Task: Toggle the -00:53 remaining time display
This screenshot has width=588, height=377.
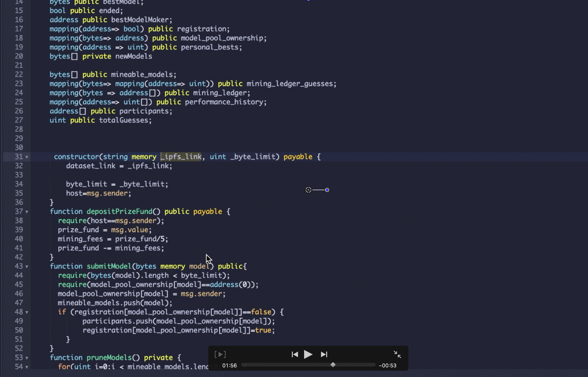Action: click(388, 365)
